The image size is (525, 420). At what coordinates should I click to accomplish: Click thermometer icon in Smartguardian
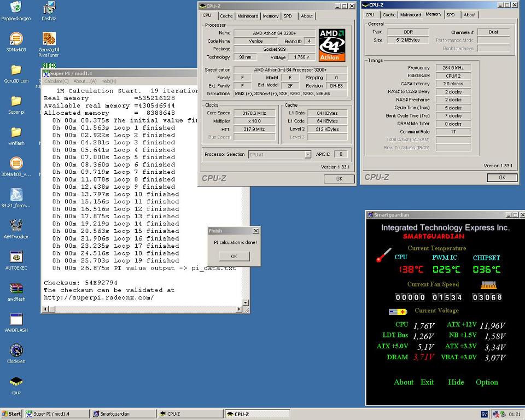click(x=383, y=255)
